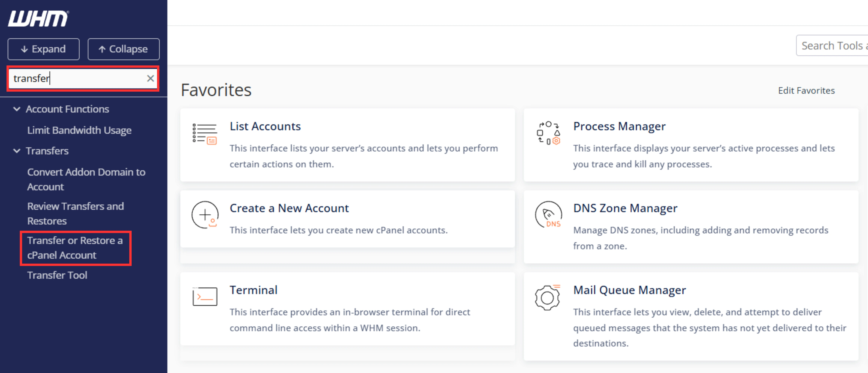
Task: Open the Terminal icon
Action: pos(205,296)
